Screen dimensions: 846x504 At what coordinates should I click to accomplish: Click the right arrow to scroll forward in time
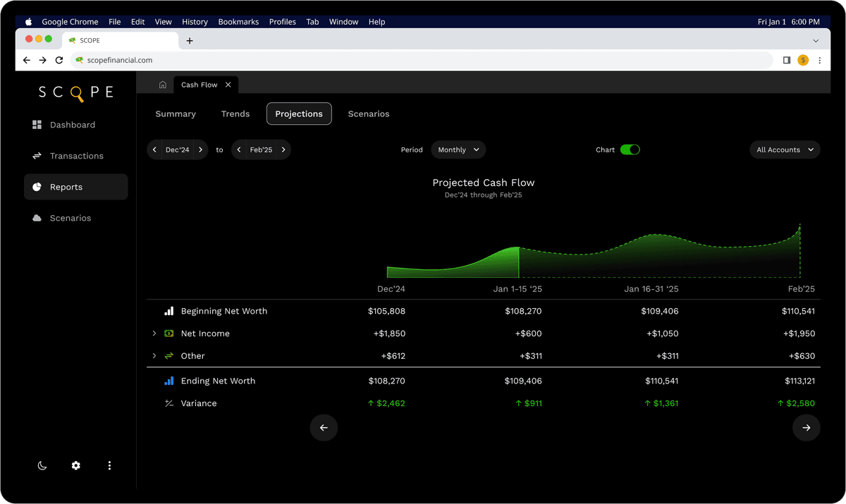pyautogui.click(x=806, y=427)
